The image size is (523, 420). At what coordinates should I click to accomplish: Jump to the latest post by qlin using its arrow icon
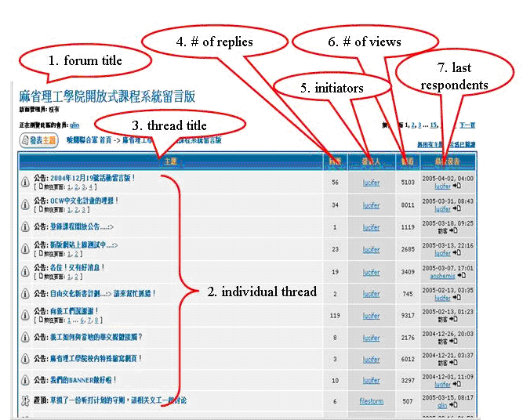click(x=453, y=404)
